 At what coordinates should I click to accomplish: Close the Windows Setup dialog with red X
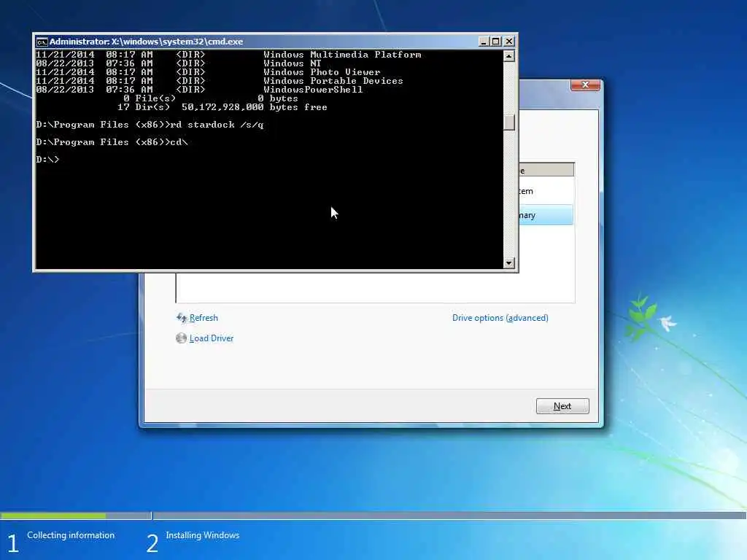pos(585,85)
